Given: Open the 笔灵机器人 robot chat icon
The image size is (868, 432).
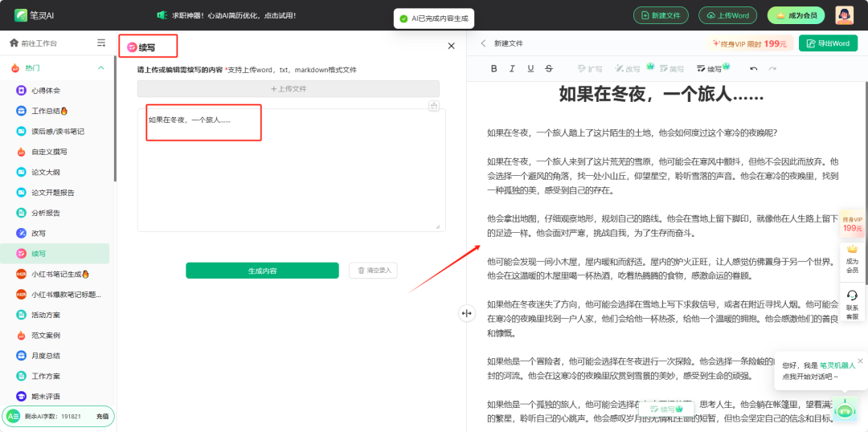Looking at the screenshot, I should click(x=844, y=410).
